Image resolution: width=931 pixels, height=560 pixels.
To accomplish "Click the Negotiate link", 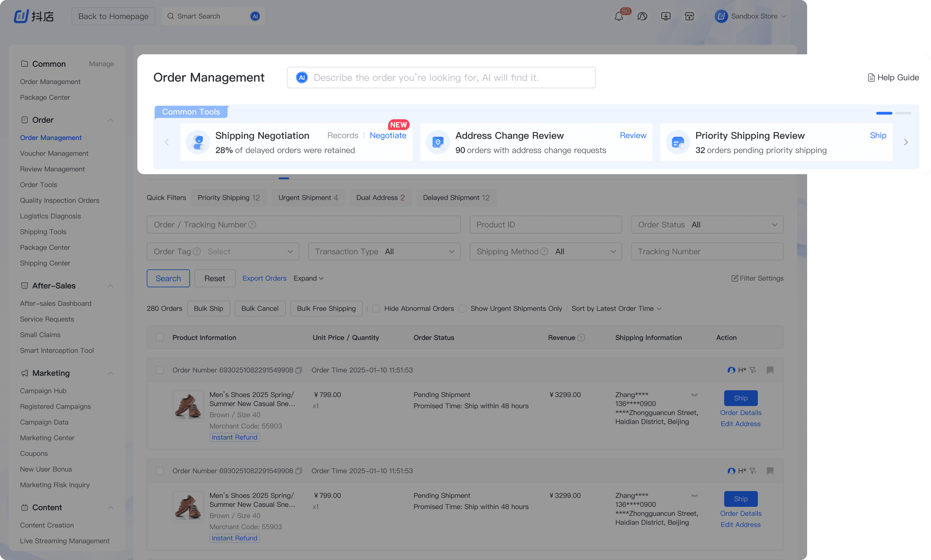I will point(388,136).
